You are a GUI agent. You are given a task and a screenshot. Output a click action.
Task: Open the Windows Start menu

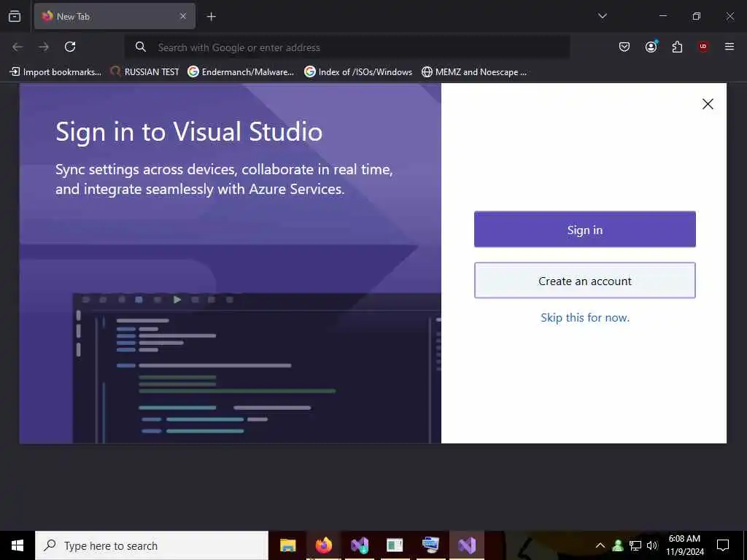point(18,545)
